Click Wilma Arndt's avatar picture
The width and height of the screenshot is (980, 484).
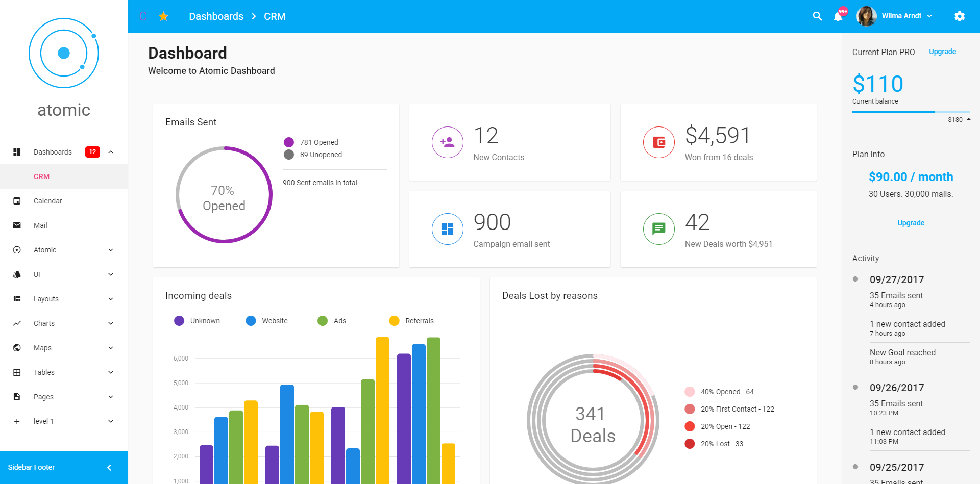point(866,16)
